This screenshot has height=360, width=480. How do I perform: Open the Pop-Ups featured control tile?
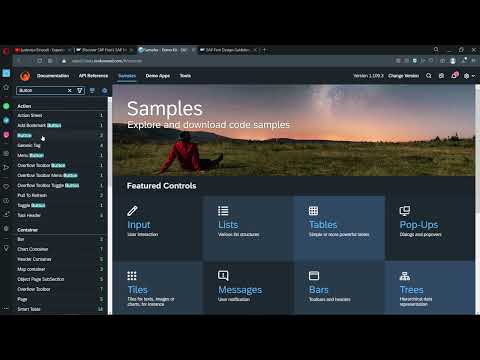tap(430, 228)
